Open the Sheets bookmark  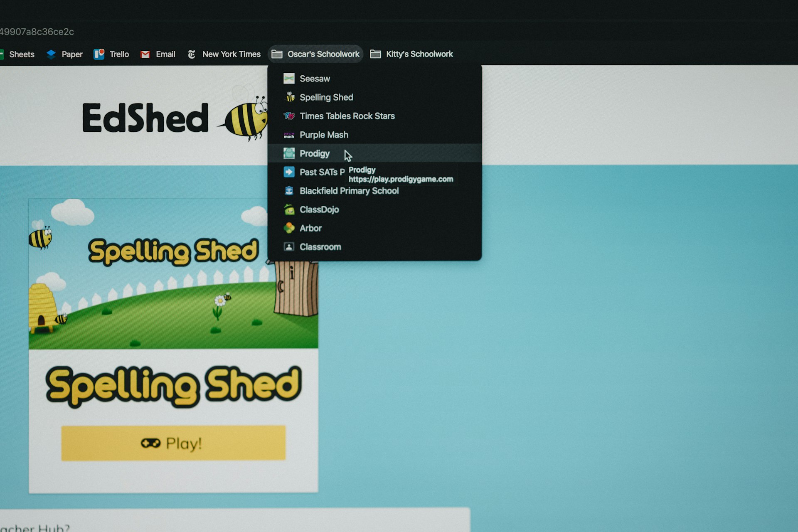click(17, 54)
